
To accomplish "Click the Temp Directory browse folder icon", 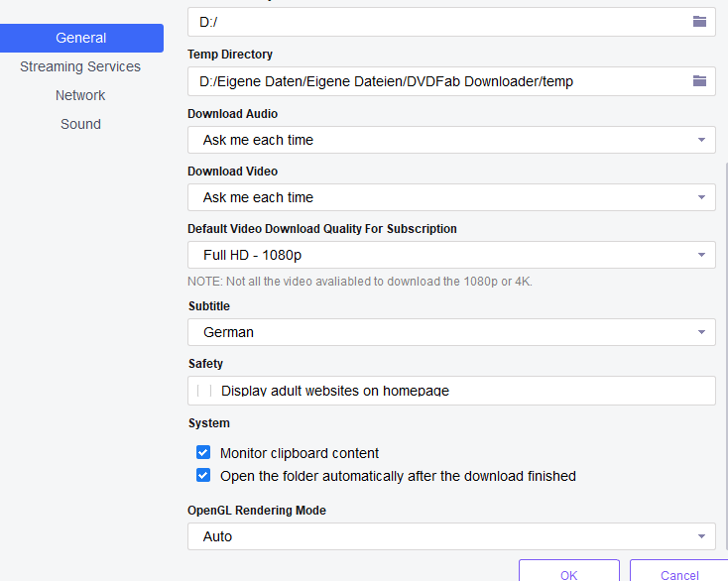I will pyautogui.click(x=699, y=81).
